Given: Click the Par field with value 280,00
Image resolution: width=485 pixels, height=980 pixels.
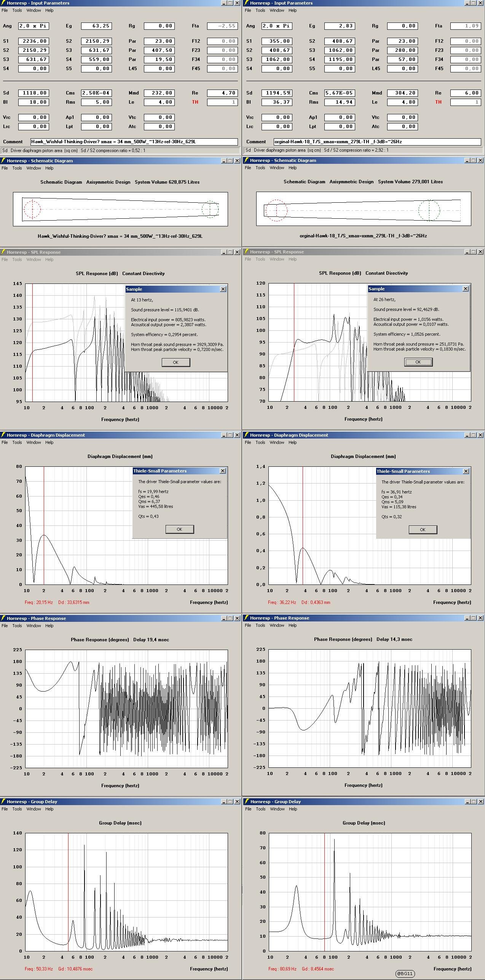Looking at the screenshot, I should (x=402, y=50).
